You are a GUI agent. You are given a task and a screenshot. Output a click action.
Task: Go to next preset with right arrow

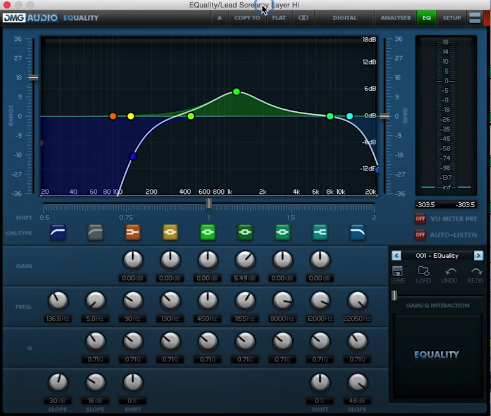(x=478, y=256)
